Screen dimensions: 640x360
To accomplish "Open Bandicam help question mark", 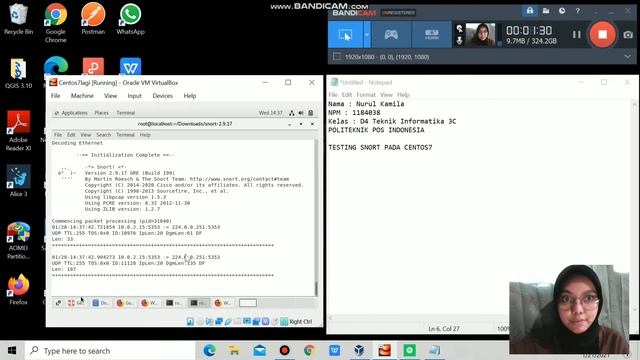I will (578, 11).
